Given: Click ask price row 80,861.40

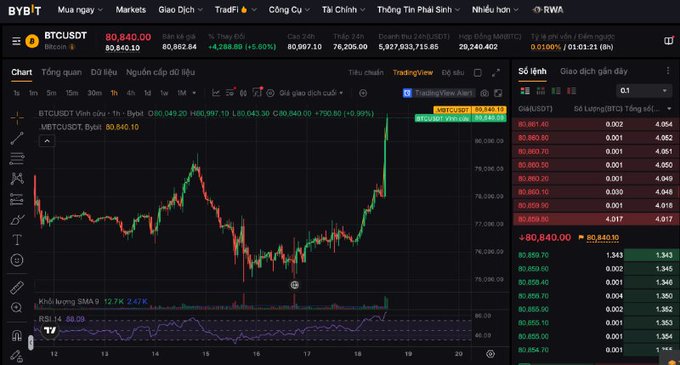Looking at the screenshot, I should click(595, 124).
